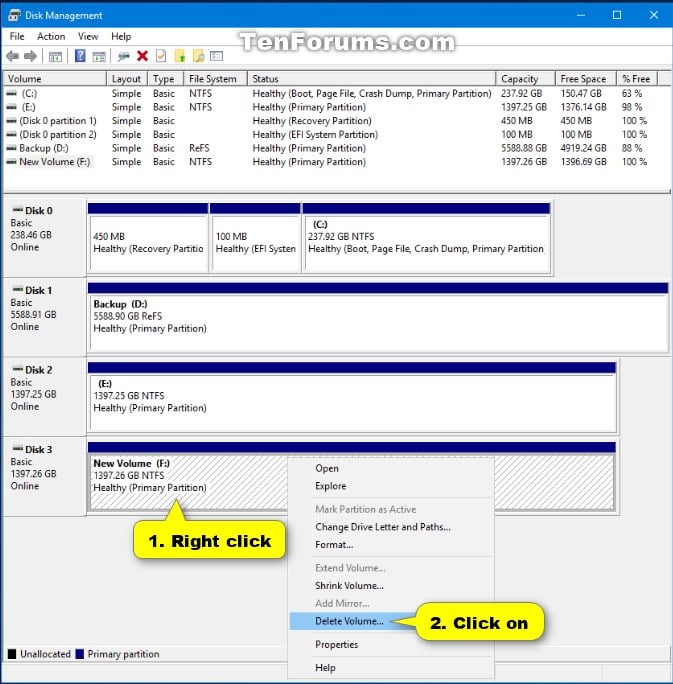
Task: Select Help at bottom of context menu
Action: tap(392, 667)
